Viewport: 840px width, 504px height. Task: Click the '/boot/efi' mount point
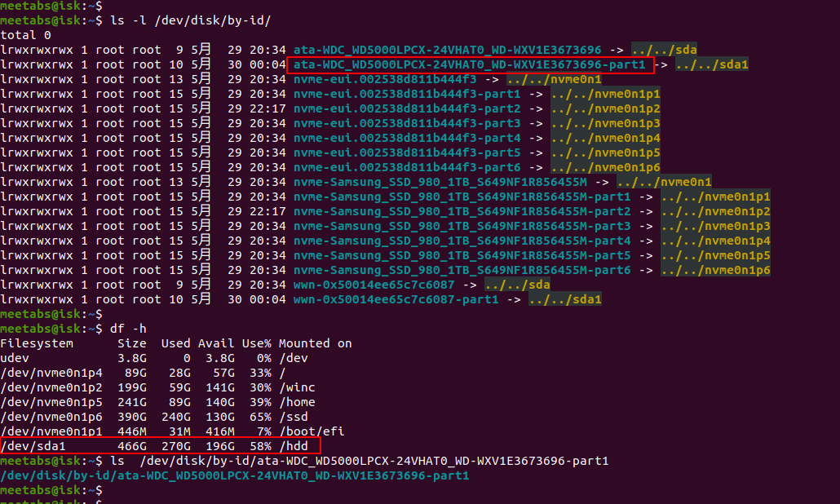[312, 431]
